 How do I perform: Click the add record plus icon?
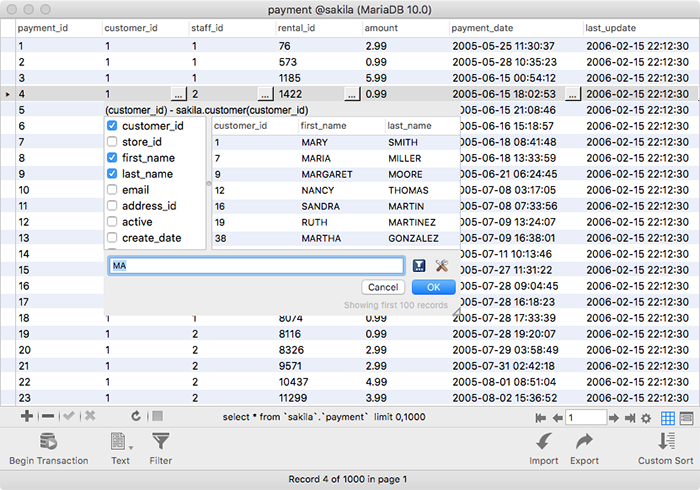(x=27, y=416)
